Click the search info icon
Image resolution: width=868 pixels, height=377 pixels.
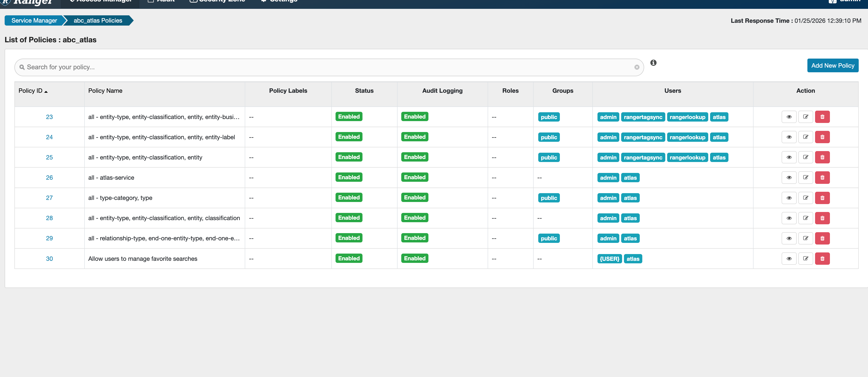pyautogui.click(x=653, y=63)
